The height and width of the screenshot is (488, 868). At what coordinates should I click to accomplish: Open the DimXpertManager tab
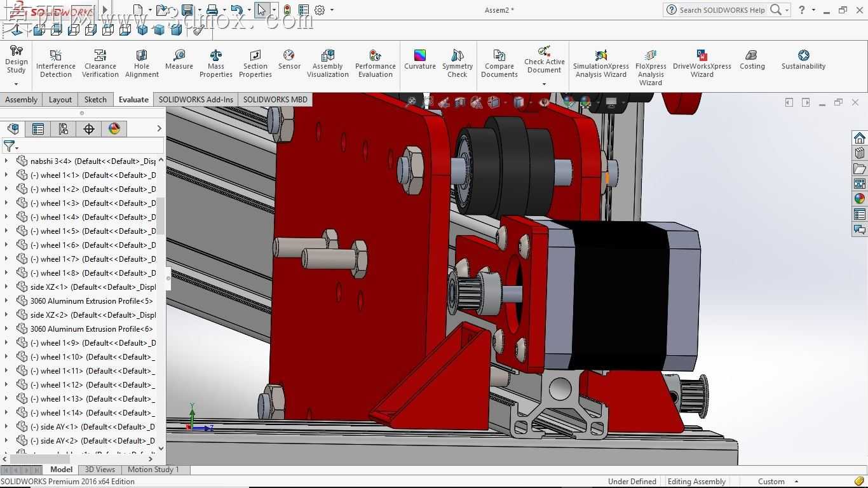pos(89,129)
